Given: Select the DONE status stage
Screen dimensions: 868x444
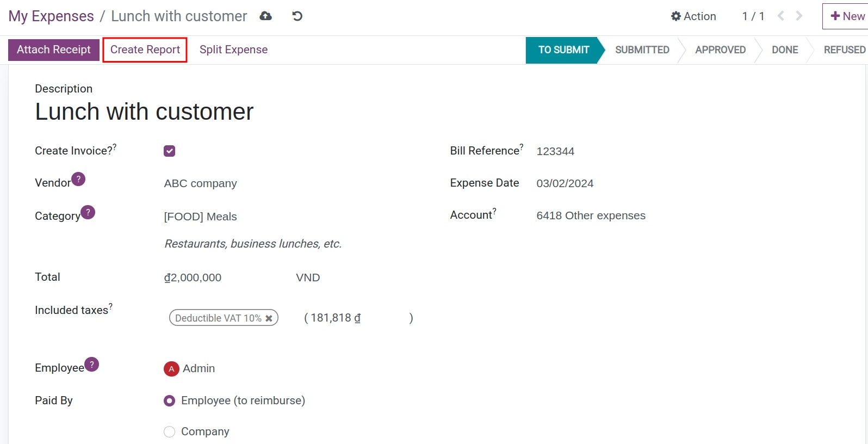Looking at the screenshot, I should click(x=785, y=50).
